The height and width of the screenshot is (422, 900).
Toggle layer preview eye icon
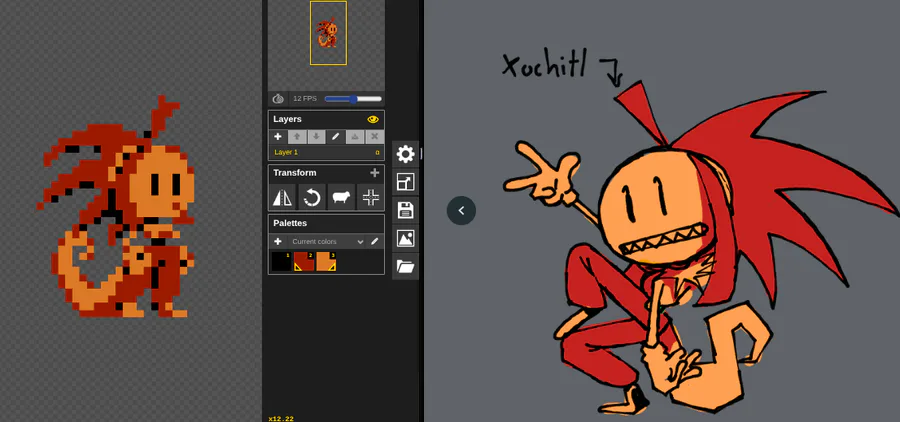point(373,119)
